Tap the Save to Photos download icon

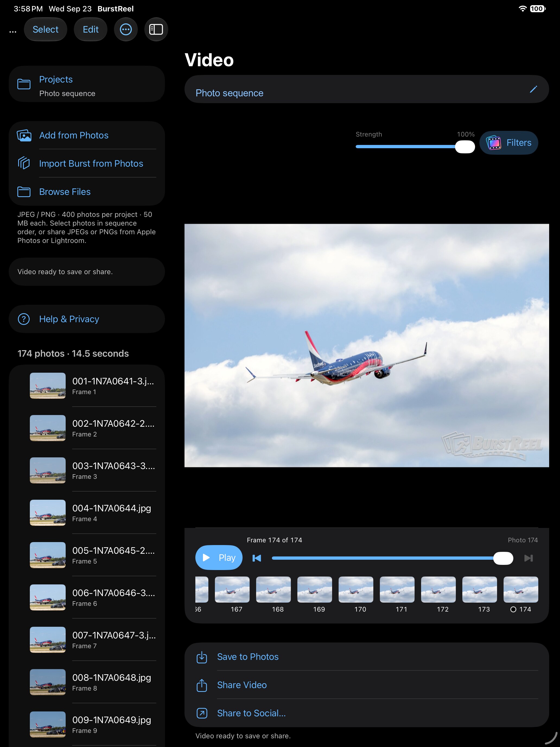point(202,657)
